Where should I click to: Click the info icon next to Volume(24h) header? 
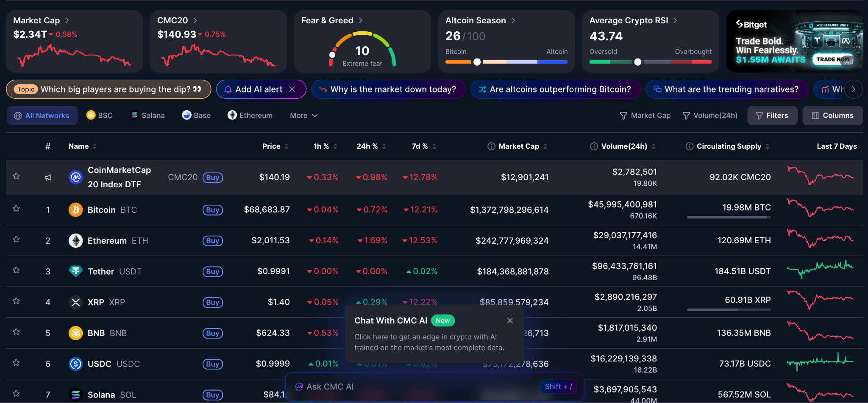(593, 146)
